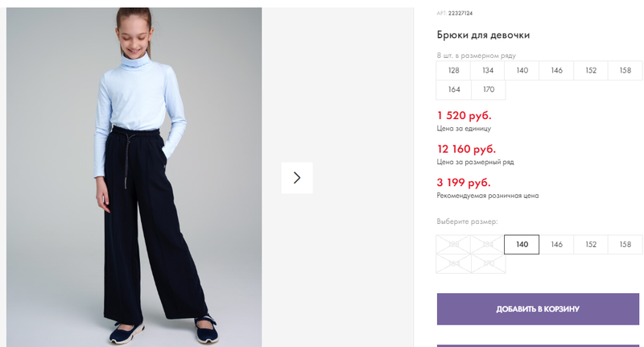The width and height of the screenshot is (644, 347).
Task: Click the crossed-out size 134 option
Action: tap(488, 244)
